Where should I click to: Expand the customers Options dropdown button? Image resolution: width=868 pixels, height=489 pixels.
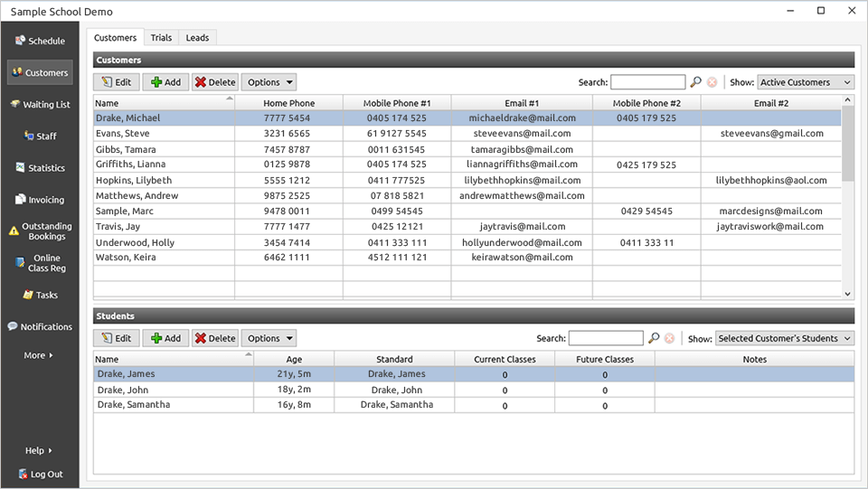click(269, 82)
